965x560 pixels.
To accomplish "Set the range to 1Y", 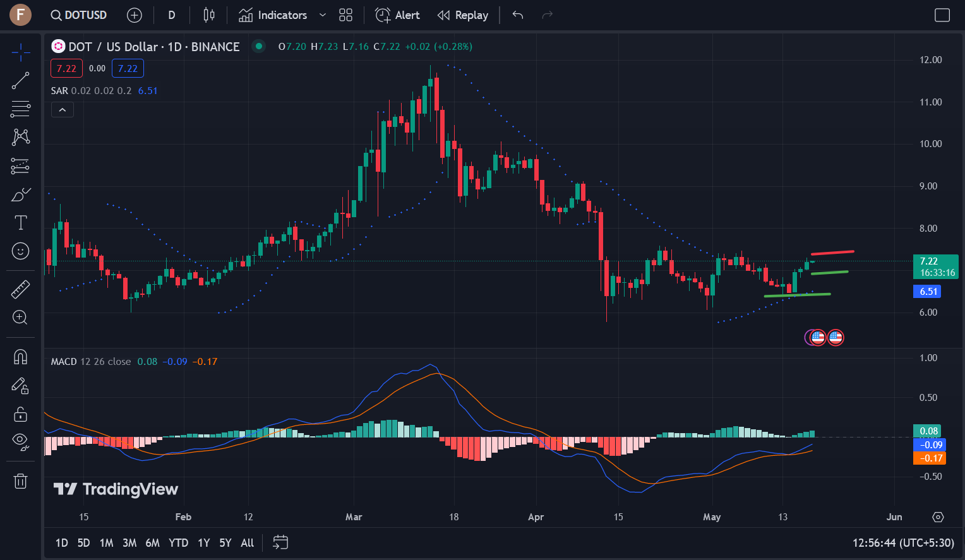I will 203,543.
